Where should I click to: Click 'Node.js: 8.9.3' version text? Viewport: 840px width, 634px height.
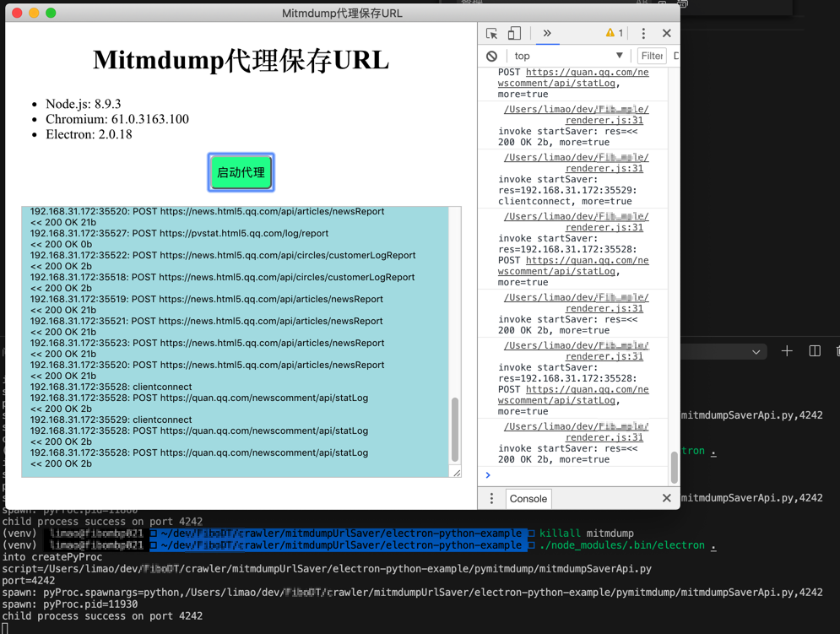(x=83, y=104)
